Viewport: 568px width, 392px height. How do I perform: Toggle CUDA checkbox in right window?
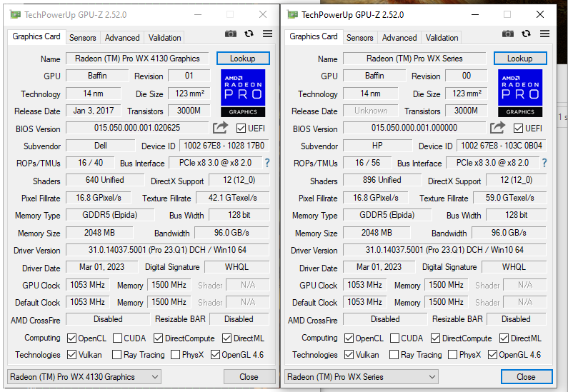[x=394, y=338]
